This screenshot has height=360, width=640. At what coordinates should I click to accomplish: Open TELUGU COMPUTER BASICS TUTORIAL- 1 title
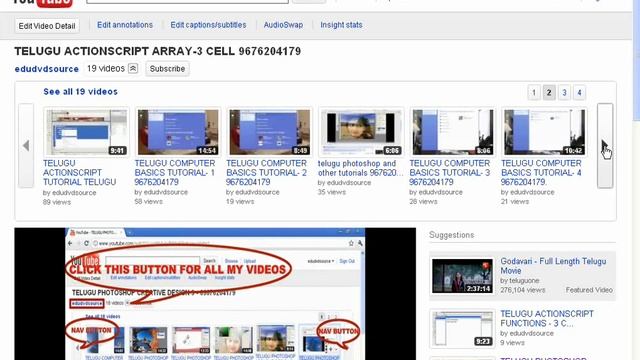pyautogui.click(x=175, y=173)
